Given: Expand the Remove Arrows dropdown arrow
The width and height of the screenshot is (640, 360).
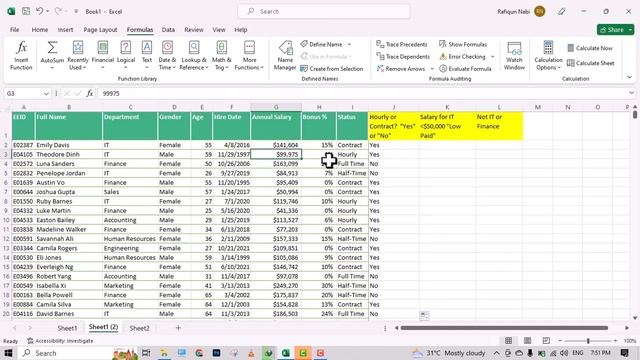Looking at the screenshot, I should [432, 69].
